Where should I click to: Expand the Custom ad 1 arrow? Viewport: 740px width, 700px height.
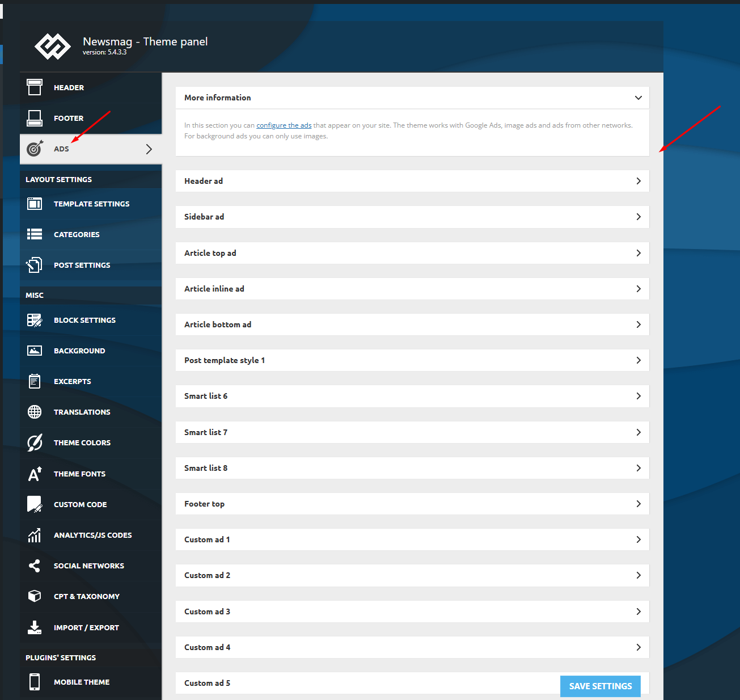638,539
